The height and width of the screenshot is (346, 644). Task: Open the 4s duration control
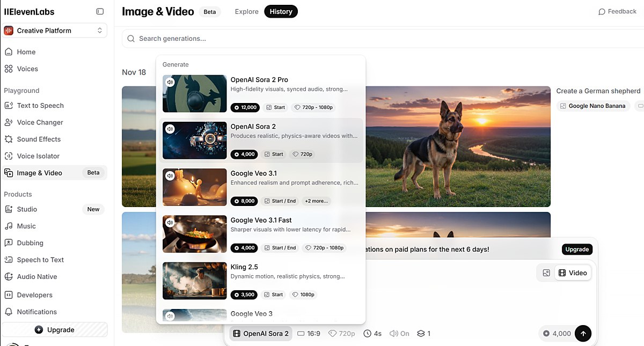[x=372, y=333]
